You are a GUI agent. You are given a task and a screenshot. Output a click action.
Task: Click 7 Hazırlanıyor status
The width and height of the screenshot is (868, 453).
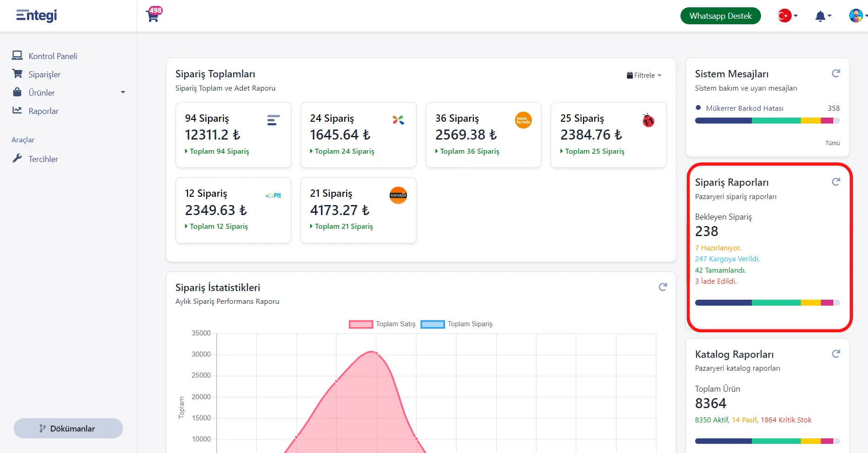click(718, 248)
